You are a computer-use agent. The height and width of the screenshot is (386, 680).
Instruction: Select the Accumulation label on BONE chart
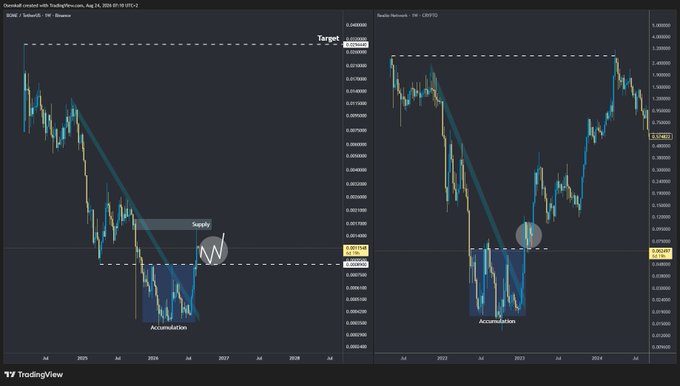(x=169, y=327)
